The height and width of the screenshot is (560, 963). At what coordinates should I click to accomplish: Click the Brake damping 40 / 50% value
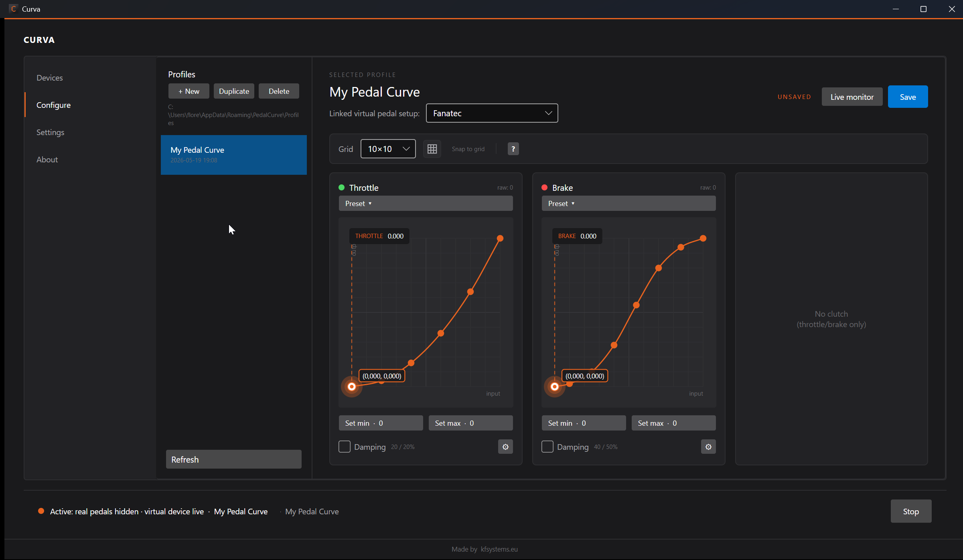pyautogui.click(x=606, y=447)
